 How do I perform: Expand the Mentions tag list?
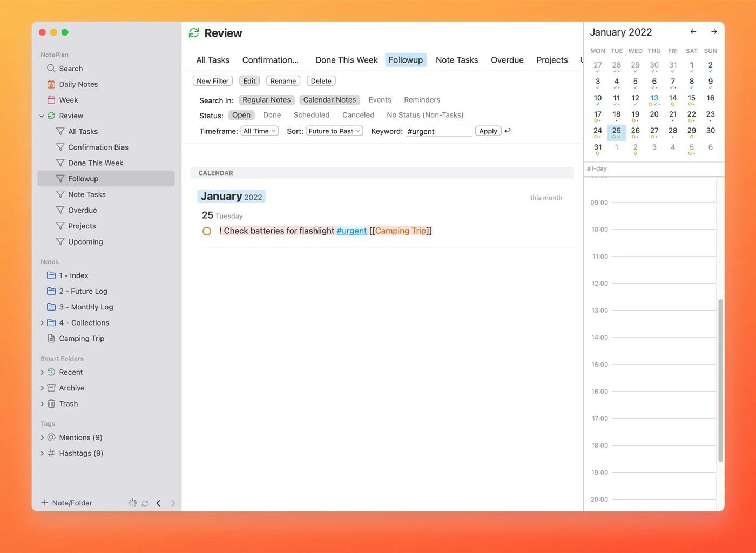(42, 437)
